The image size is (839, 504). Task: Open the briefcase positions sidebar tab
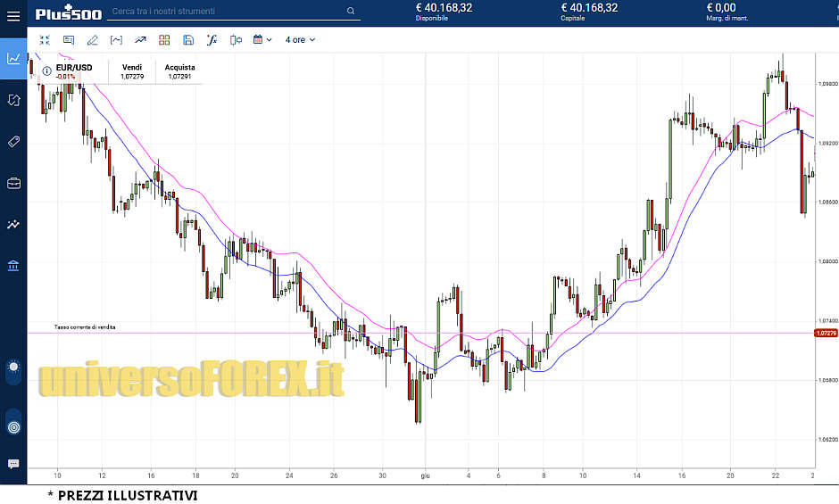(x=13, y=183)
